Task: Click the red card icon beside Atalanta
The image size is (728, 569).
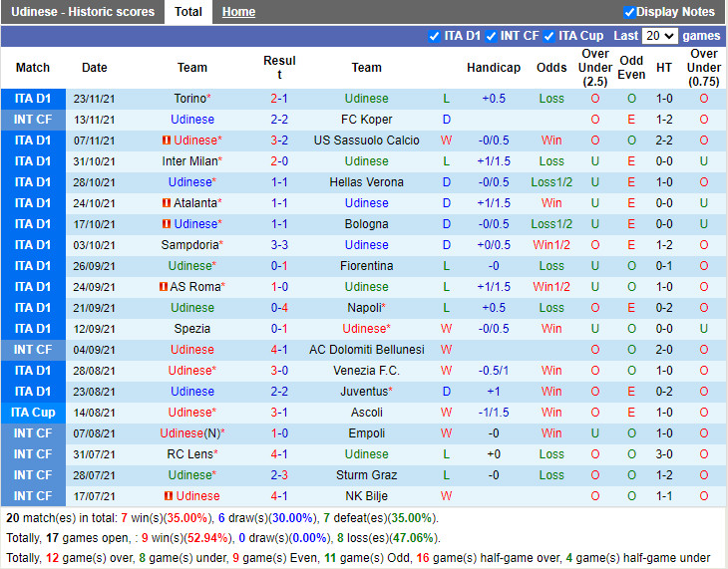Action: coord(167,203)
